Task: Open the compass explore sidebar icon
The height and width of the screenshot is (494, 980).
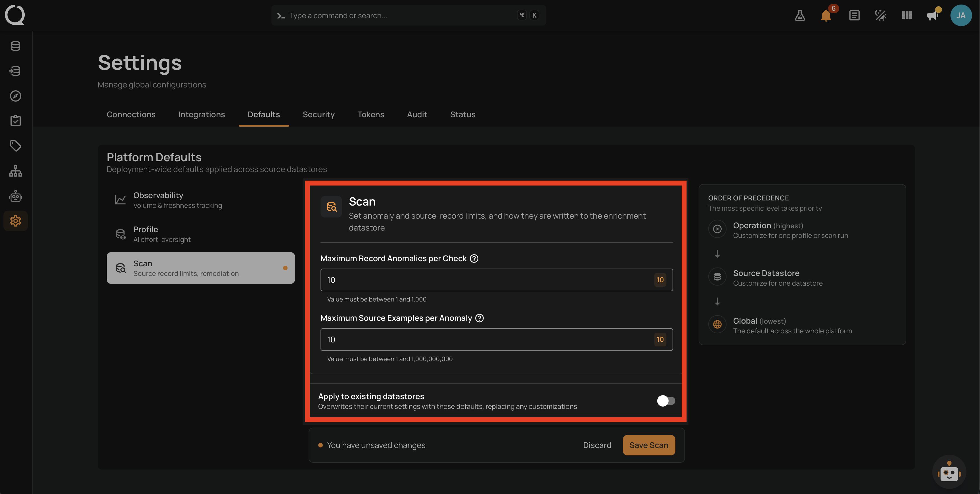Action: click(16, 96)
